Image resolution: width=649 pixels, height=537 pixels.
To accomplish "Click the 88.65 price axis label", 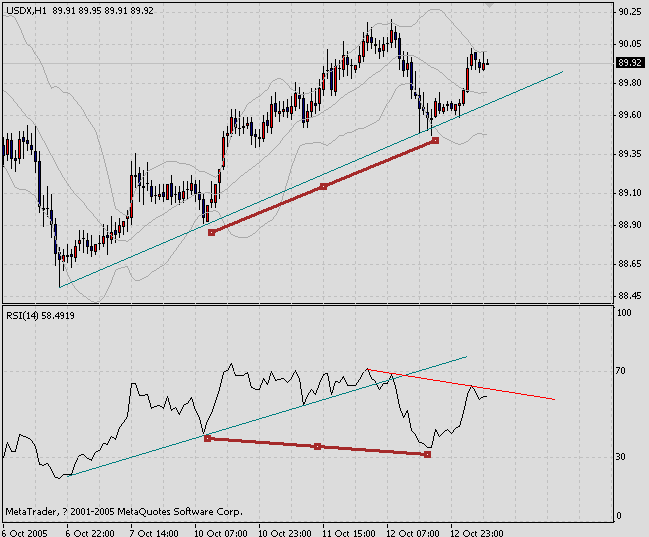I will coord(630,264).
